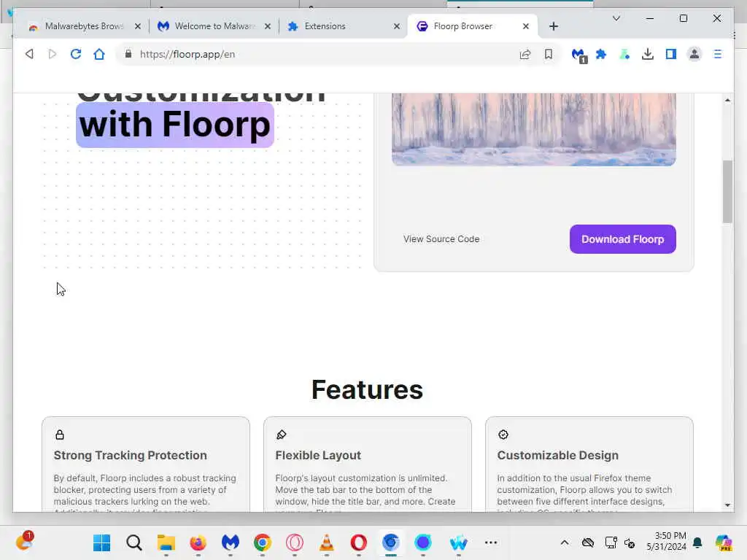Click the green flask toolbar icon
Screen dimensions: 747x560
[624, 54]
